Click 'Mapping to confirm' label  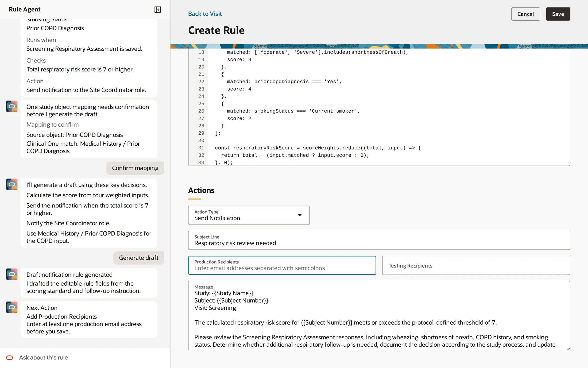pos(52,124)
